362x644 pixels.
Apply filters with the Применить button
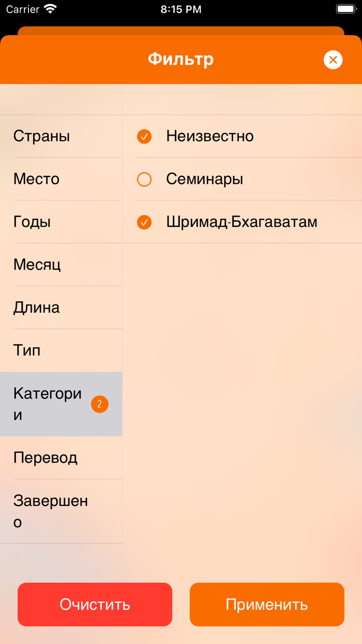(267, 604)
